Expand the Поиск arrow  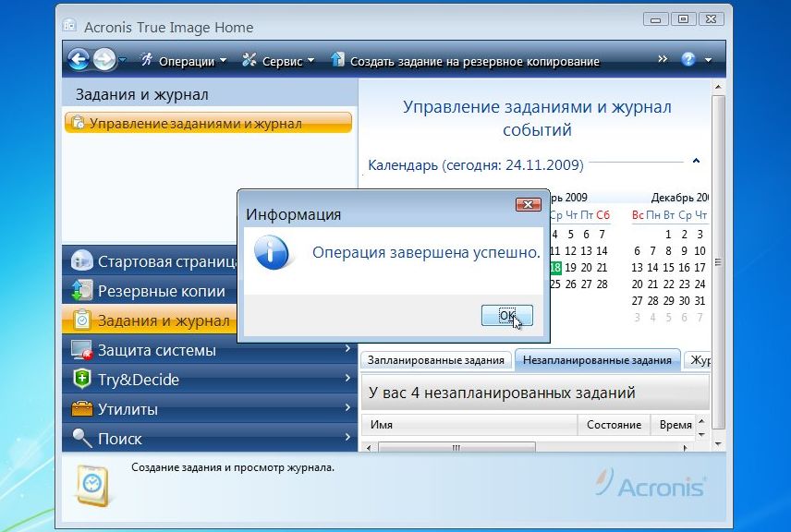pos(347,437)
